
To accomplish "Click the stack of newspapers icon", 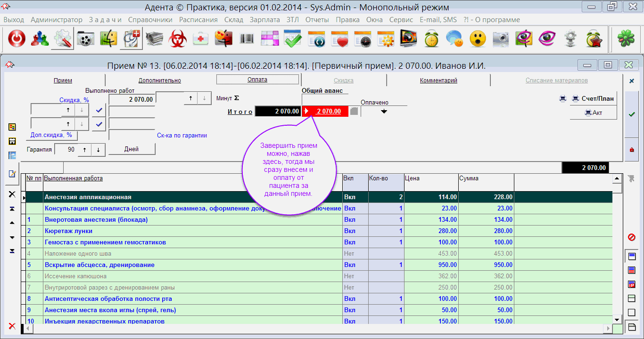I will [x=155, y=39].
